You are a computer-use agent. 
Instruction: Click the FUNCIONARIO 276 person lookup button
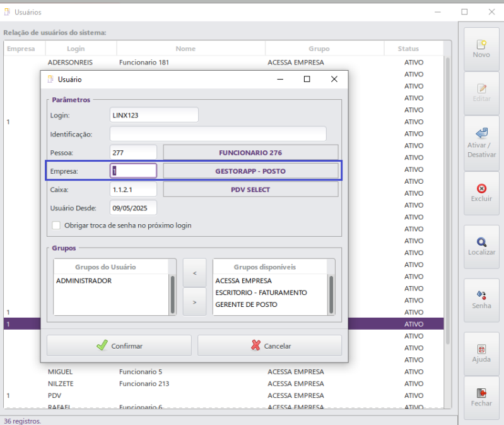click(250, 152)
